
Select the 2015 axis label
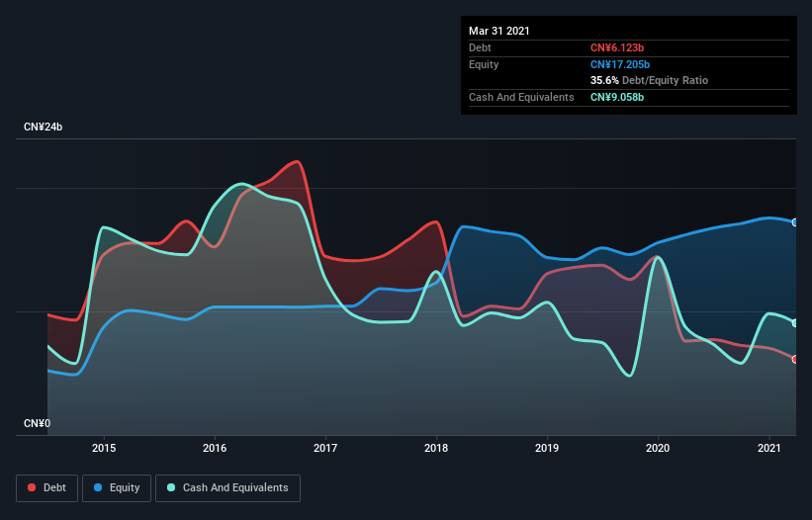pos(104,448)
